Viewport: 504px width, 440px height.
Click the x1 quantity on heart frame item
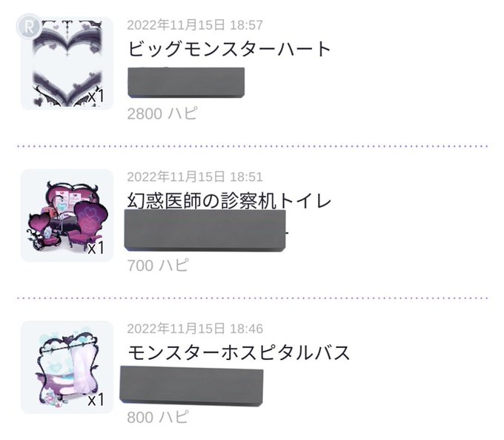pos(96,96)
